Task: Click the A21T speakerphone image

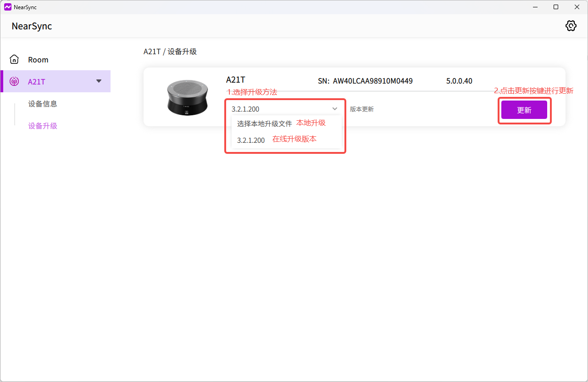Action: 187,97
